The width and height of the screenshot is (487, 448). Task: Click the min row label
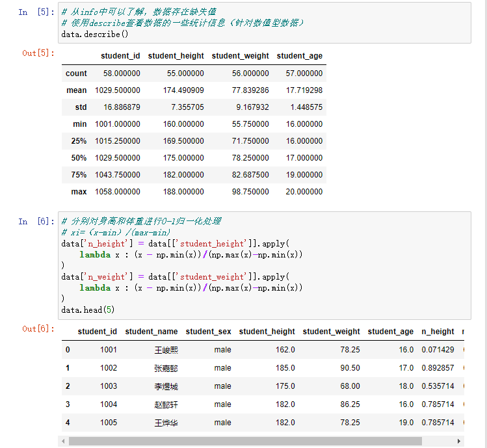point(80,124)
